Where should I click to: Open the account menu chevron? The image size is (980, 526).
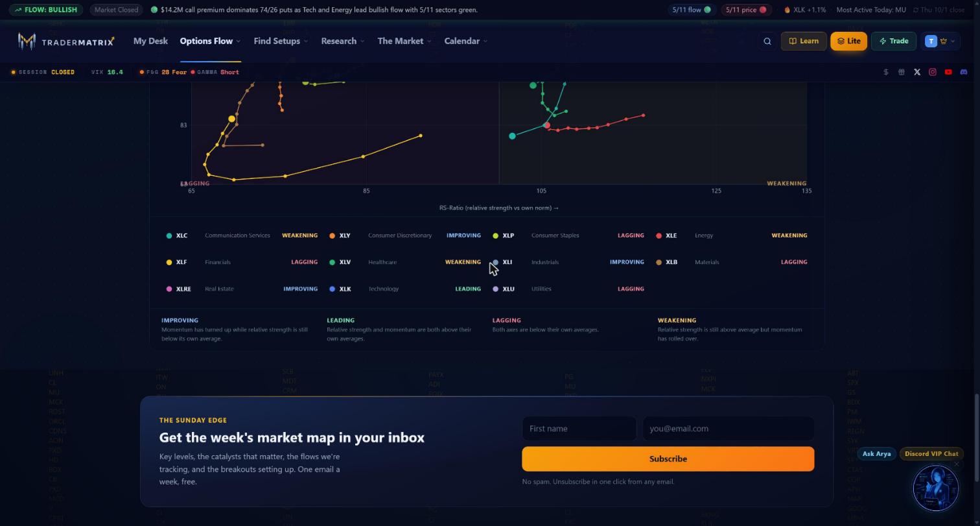coord(953,42)
